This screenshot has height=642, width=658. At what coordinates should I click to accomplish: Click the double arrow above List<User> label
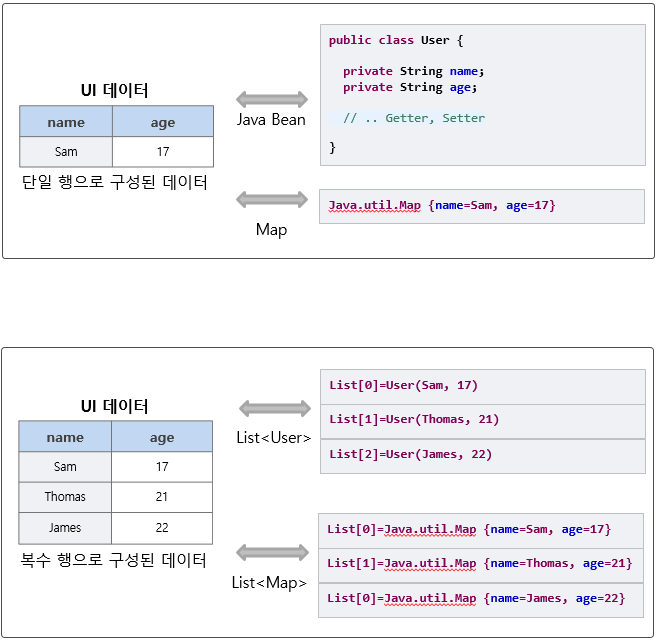click(x=274, y=408)
